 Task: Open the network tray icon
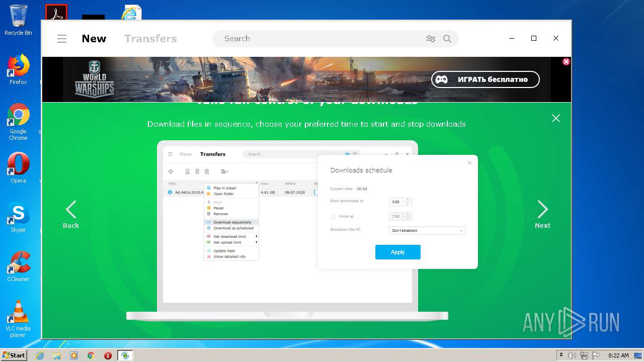(x=584, y=355)
